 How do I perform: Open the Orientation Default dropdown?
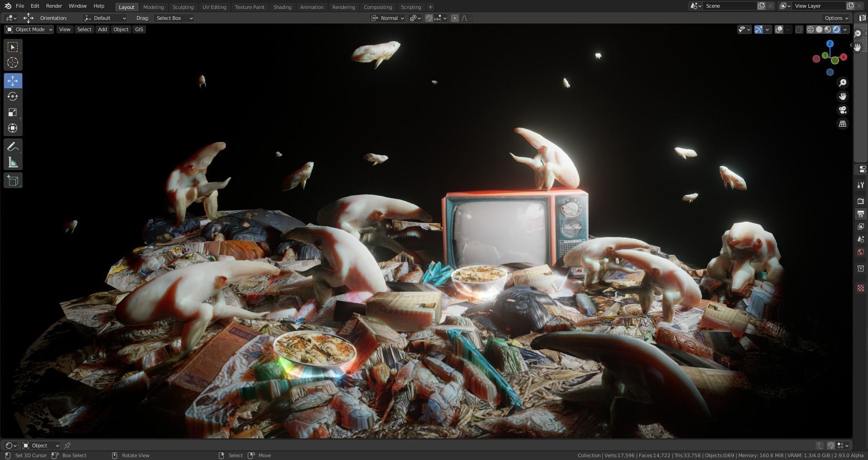tap(105, 18)
